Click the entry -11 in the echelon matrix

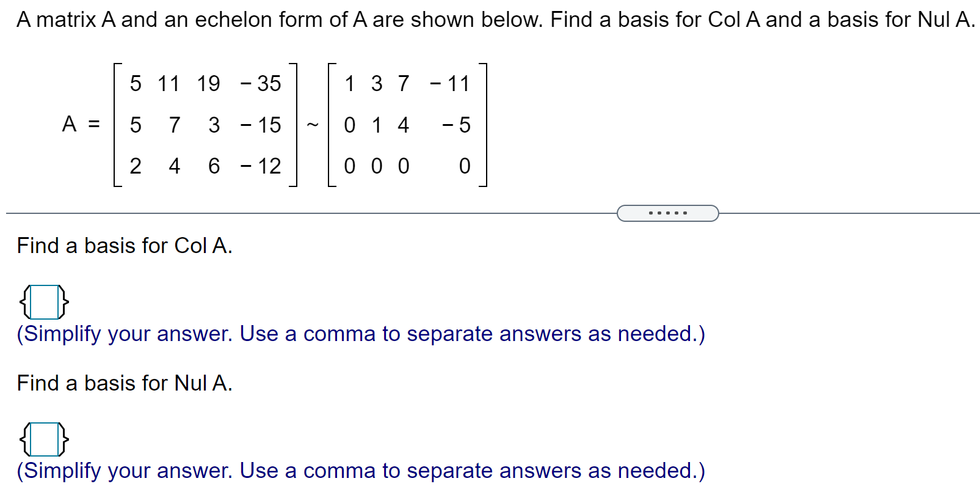coord(449,84)
